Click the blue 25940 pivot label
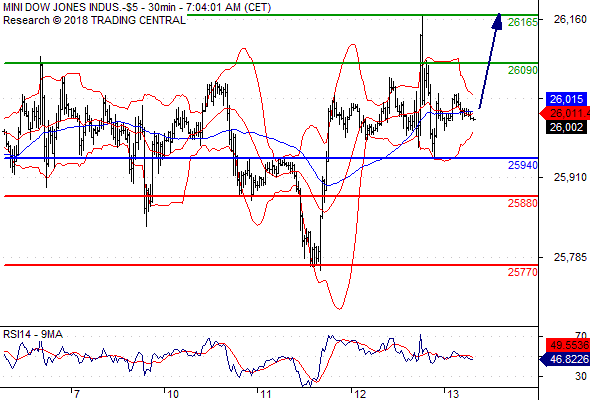 click(523, 165)
